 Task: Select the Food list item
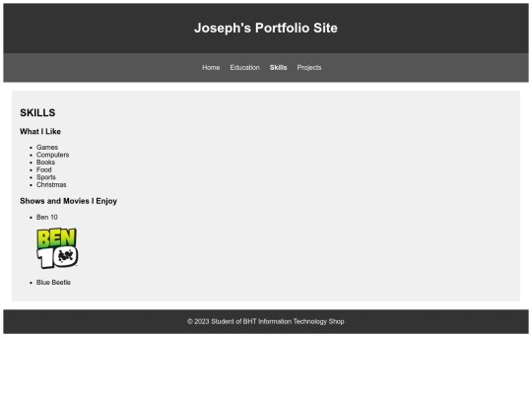click(x=43, y=169)
